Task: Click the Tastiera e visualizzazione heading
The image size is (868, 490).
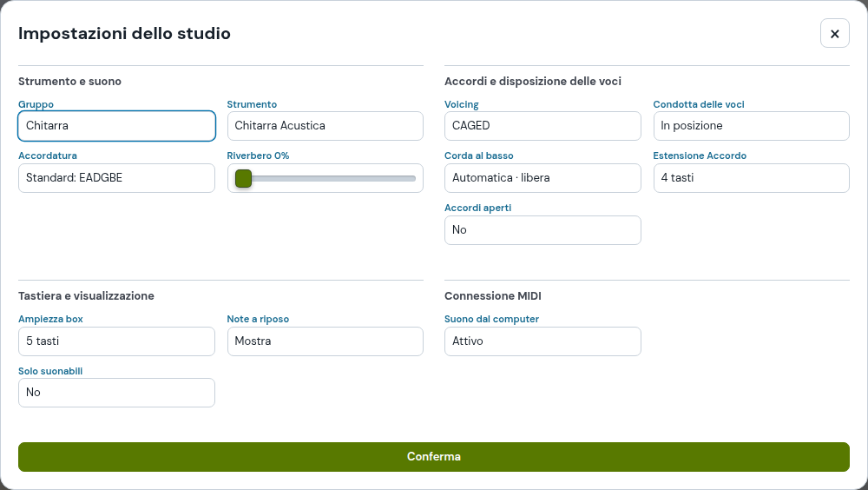Action: [x=86, y=296]
